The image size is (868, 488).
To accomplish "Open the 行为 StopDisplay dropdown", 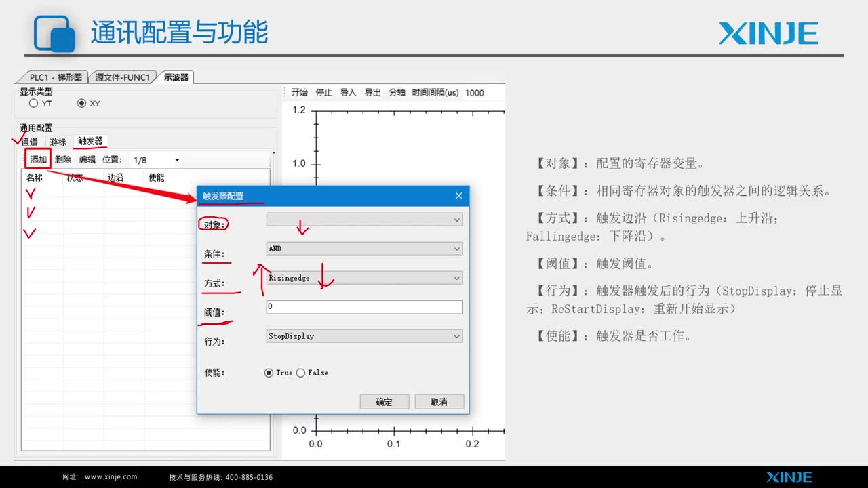I will point(364,336).
